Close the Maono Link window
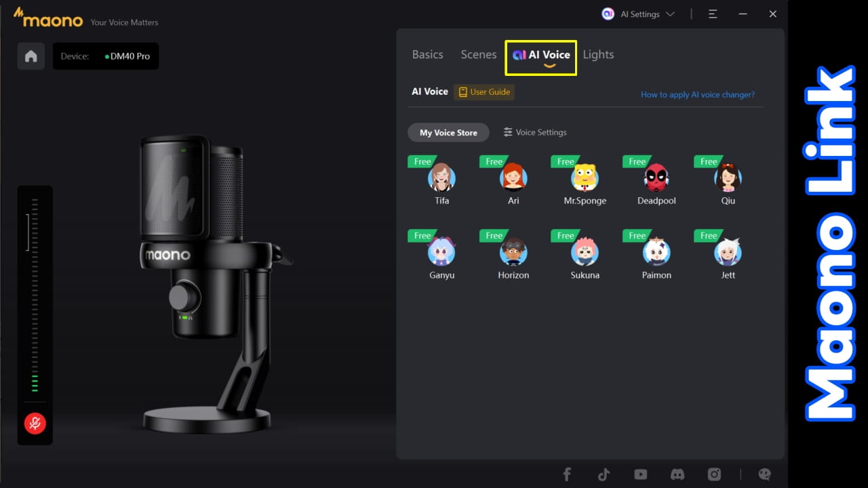 pyautogui.click(x=772, y=14)
